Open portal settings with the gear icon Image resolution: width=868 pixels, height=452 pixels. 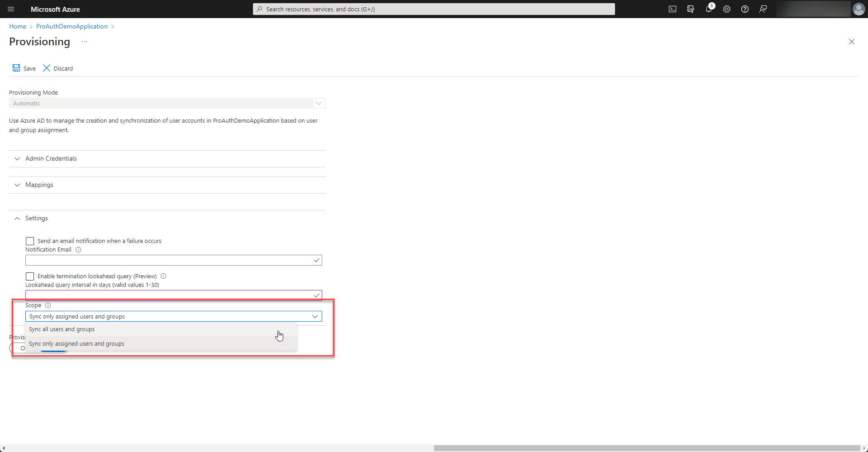(727, 9)
